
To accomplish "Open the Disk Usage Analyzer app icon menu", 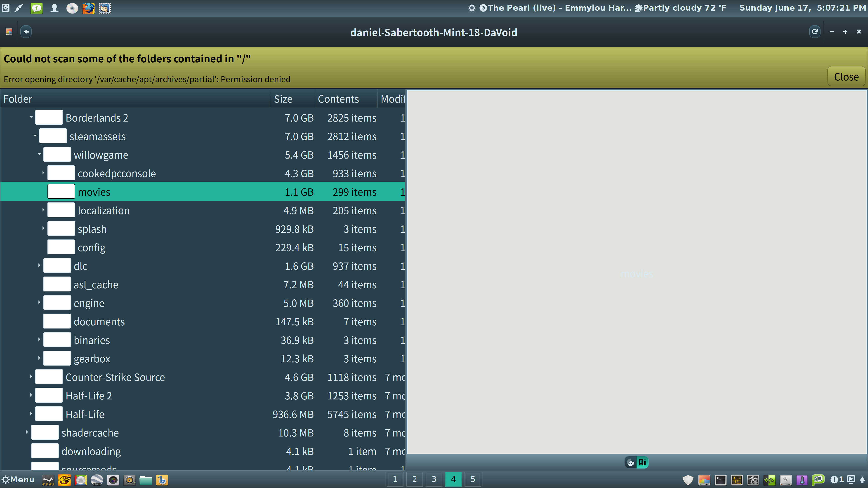I will click(9, 32).
